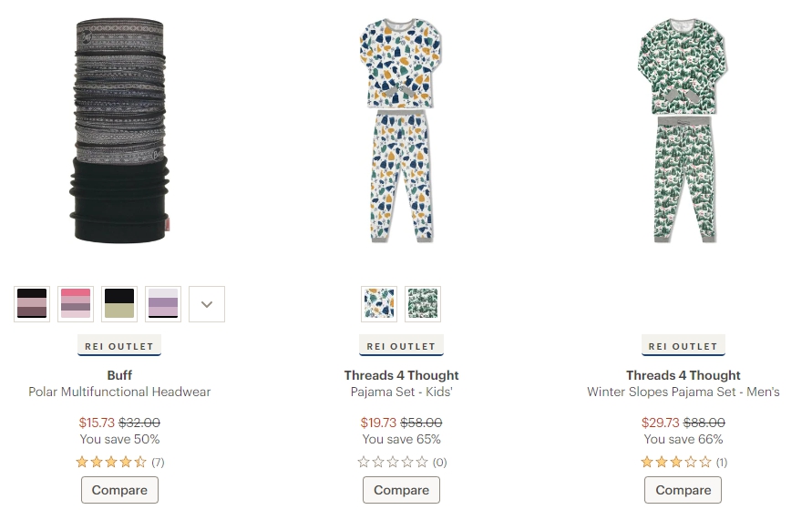Compare the Kids' Pajama Set

coord(401,490)
